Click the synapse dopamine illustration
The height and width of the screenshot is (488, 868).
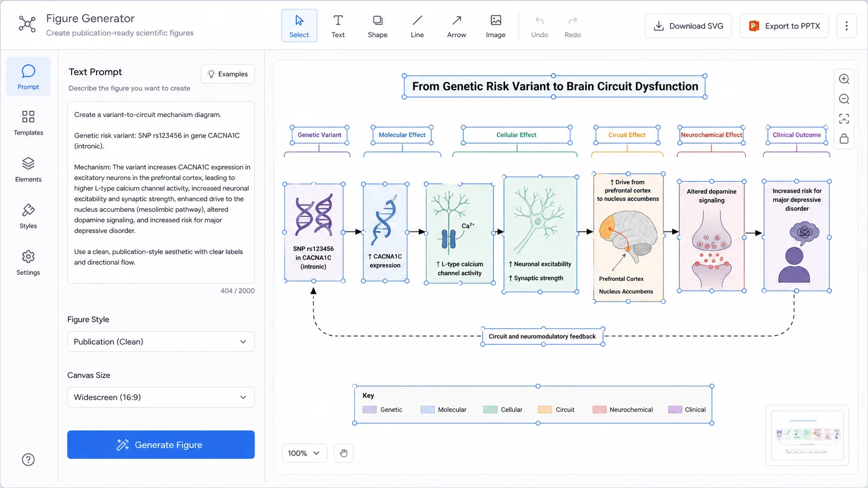pyautogui.click(x=711, y=248)
